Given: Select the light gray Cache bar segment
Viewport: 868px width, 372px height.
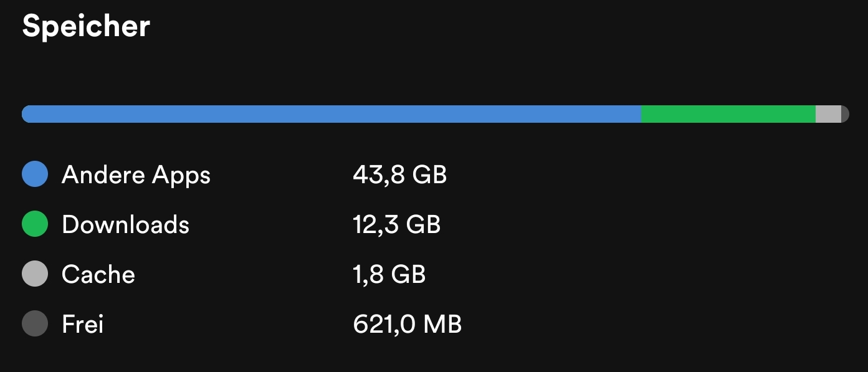Looking at the screenshot, I should click(x=828, y=114).
